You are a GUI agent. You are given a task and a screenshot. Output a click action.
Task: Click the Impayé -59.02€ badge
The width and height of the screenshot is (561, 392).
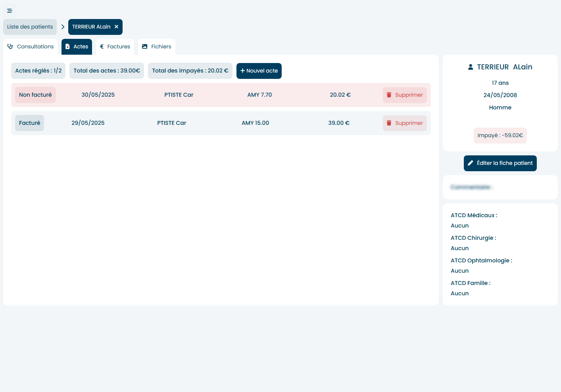click(500, 135)
